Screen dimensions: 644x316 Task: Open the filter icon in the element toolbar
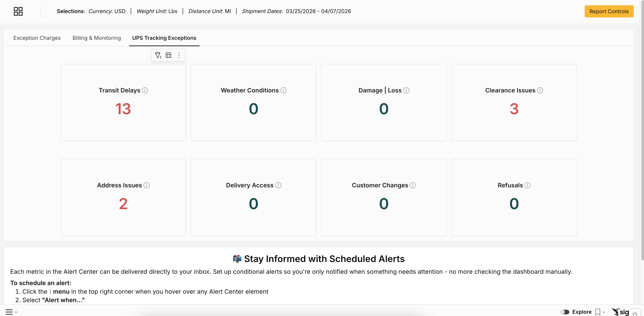158,55
